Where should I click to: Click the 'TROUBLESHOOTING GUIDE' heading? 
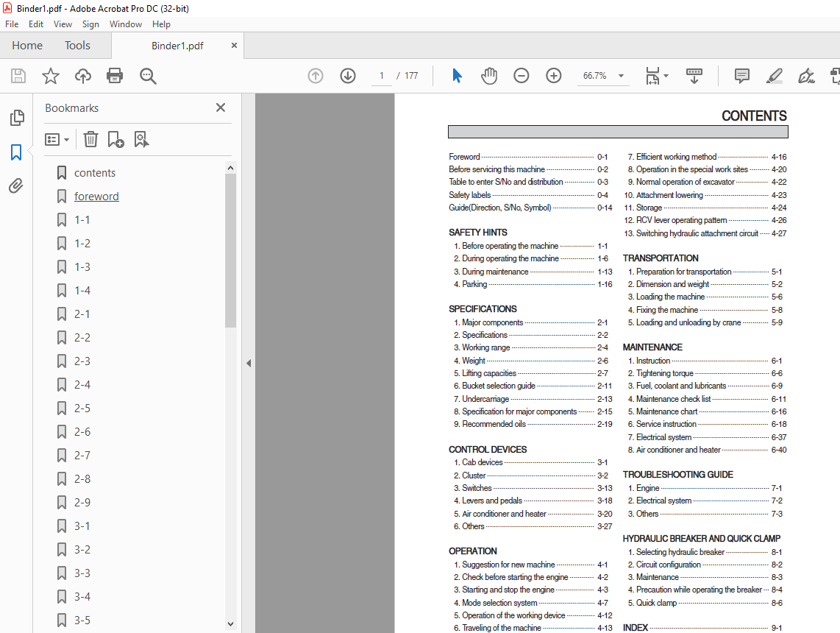click(x=677, y=475)
